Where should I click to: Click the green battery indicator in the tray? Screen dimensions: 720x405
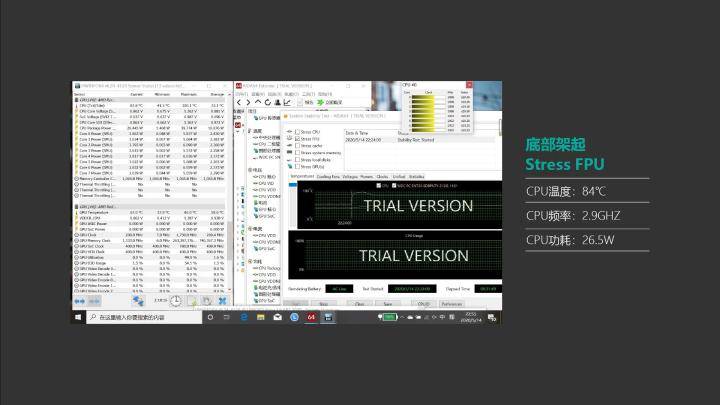click(389, 317)
